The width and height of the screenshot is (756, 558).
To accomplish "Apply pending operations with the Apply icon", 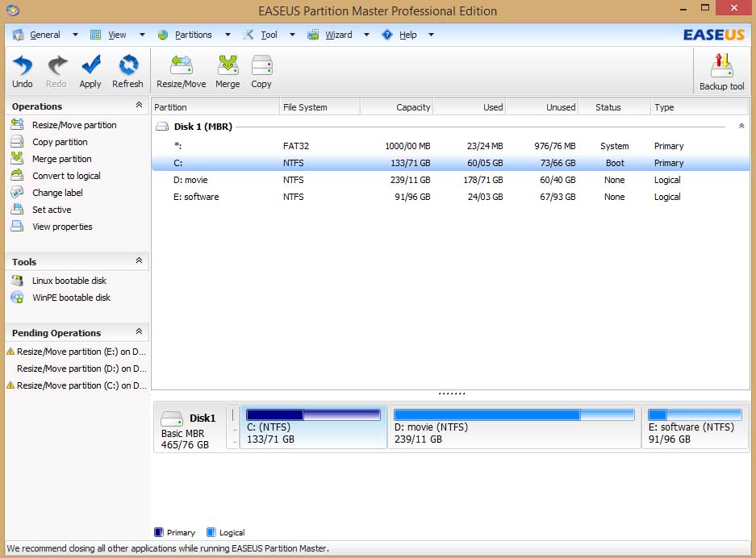I will (x=90, y=71).
